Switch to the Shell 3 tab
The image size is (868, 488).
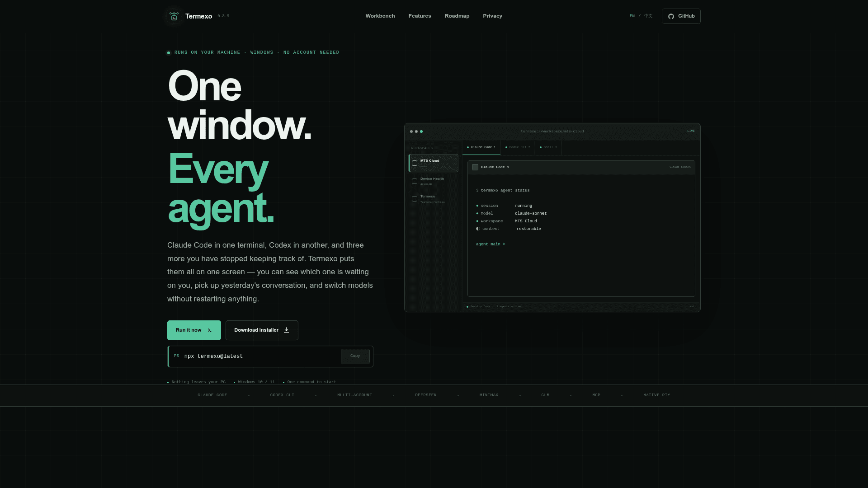pos(548,147)
